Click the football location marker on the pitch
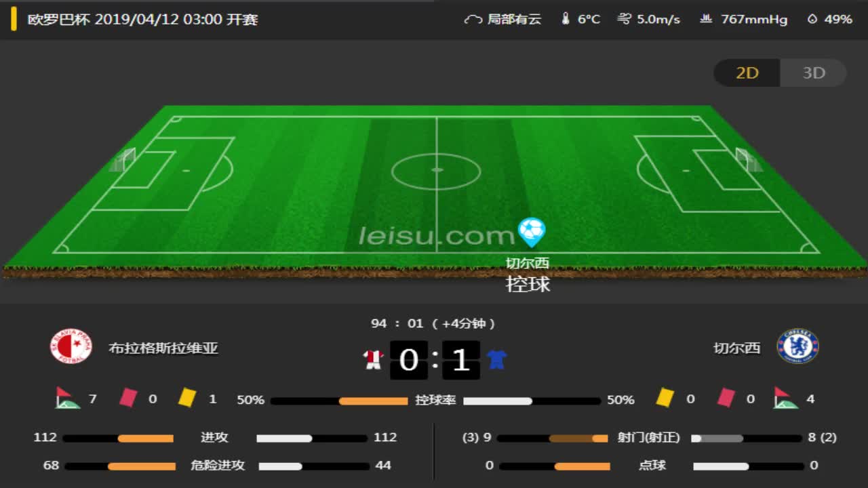868x488 pixels. tap(532, 232)
